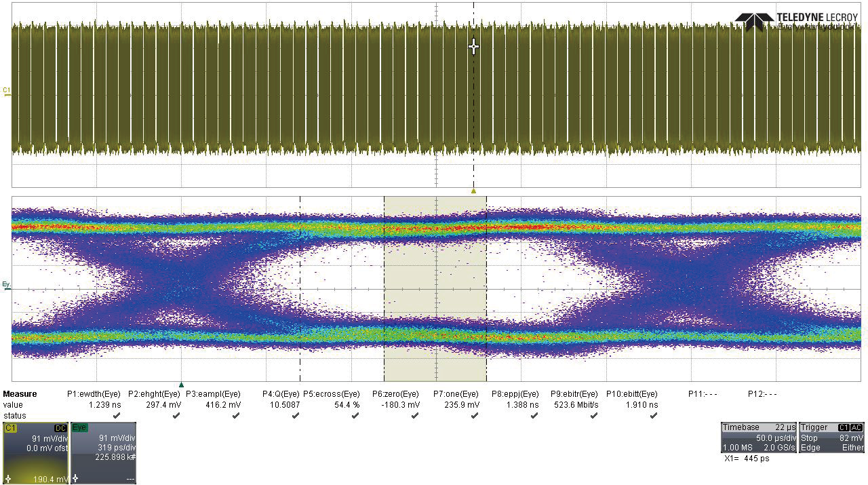Click the cursor icon in the Eye descriptor box

[76, 479]
